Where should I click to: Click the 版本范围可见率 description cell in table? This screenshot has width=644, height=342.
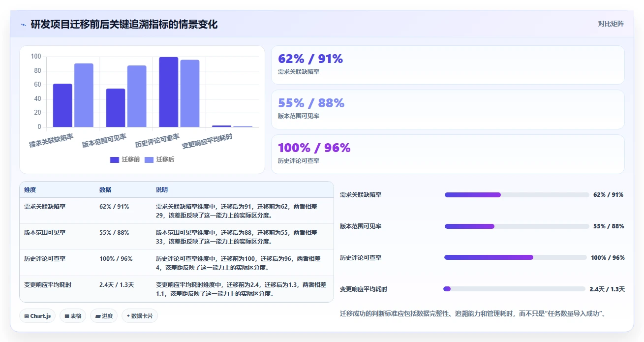[x=243, y=237]
